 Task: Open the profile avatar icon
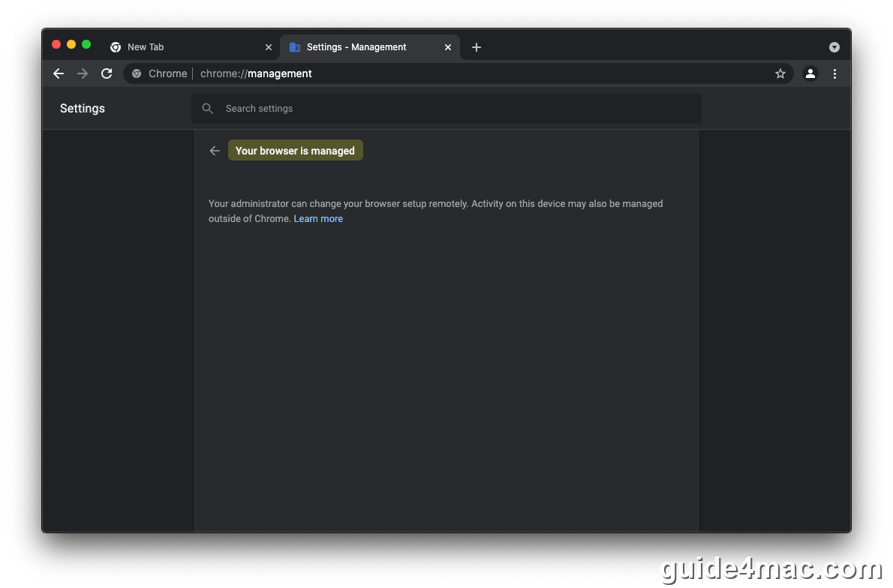point(810,73)
